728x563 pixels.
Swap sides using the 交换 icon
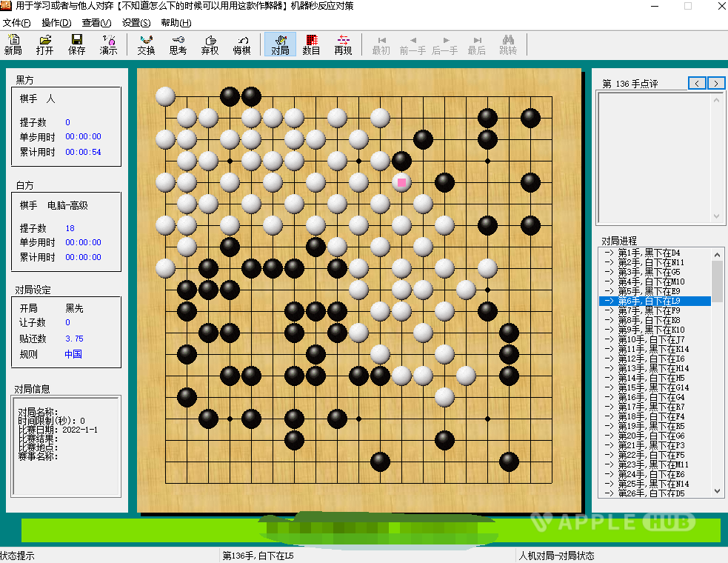pos(145,46)
